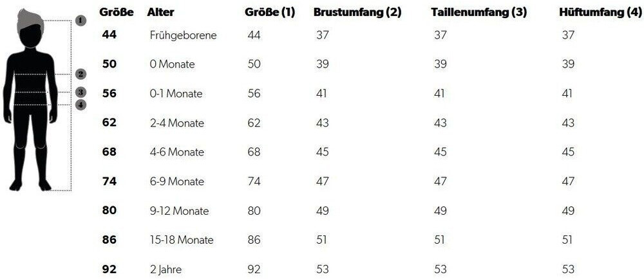Select the Frühgeborene age label

[x=183, y=35]
